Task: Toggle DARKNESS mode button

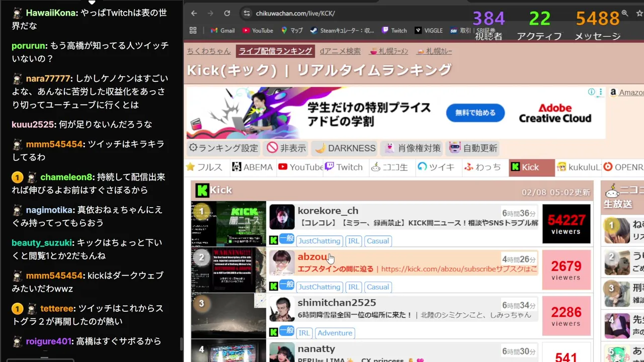Action: click(345, 148)
